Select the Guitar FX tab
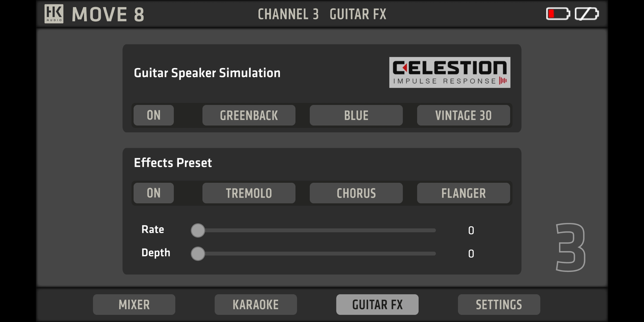This screenshot has width=644, height=322. pyautogui.click(x=377, y=305)
